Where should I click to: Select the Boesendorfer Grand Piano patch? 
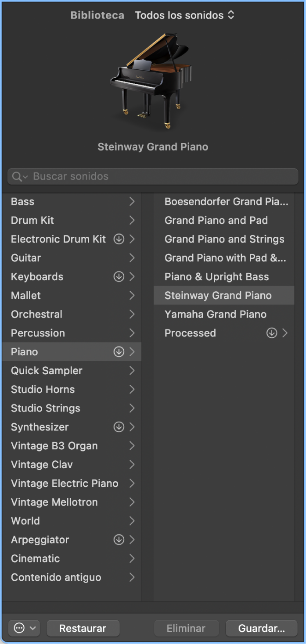(x=226, y=201)
